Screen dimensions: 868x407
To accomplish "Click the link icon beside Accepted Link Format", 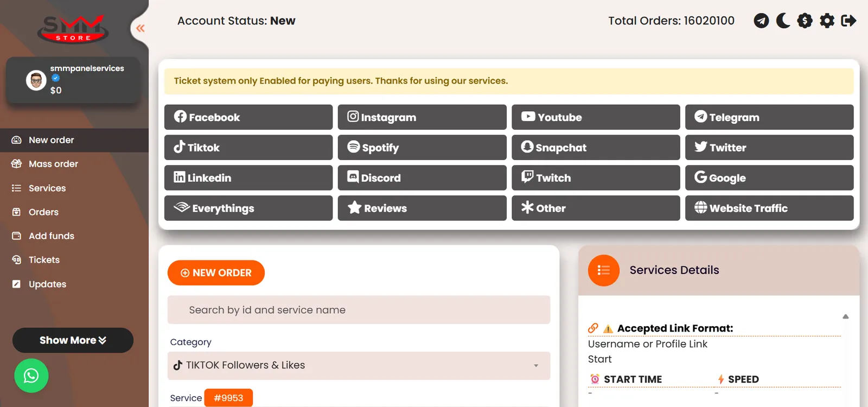I will (x=593, y=328).
